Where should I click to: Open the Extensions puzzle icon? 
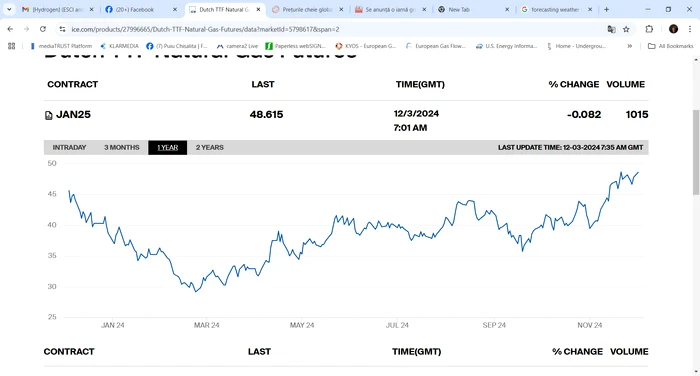(x=649, y=29)
